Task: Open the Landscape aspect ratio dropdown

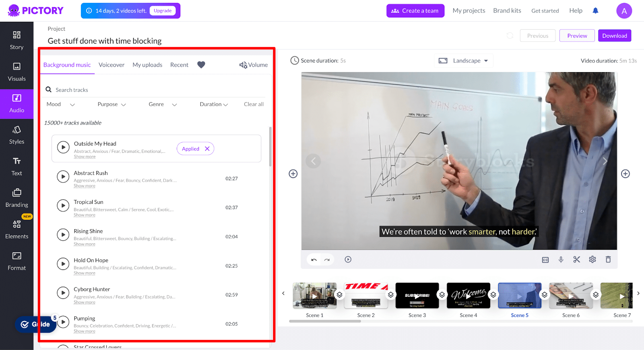Action: click(464, 60)
